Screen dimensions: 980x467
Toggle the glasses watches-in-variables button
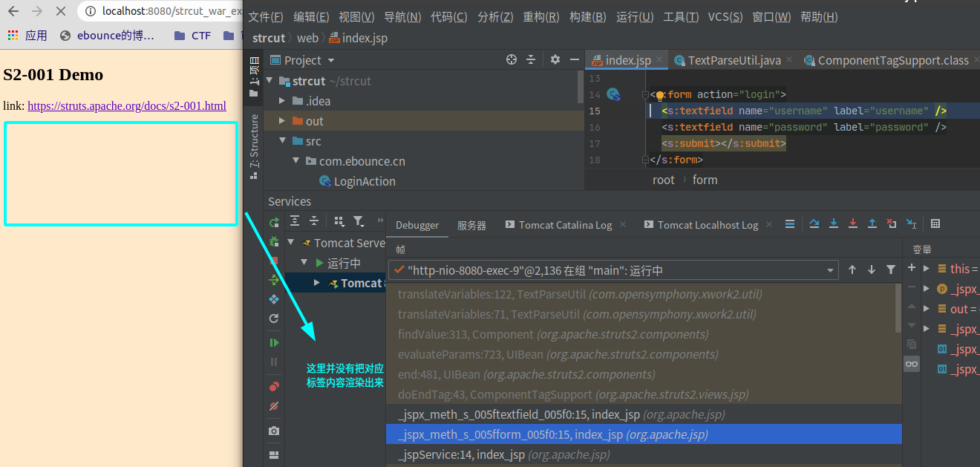pyautogui.click(x=912, y=364)
